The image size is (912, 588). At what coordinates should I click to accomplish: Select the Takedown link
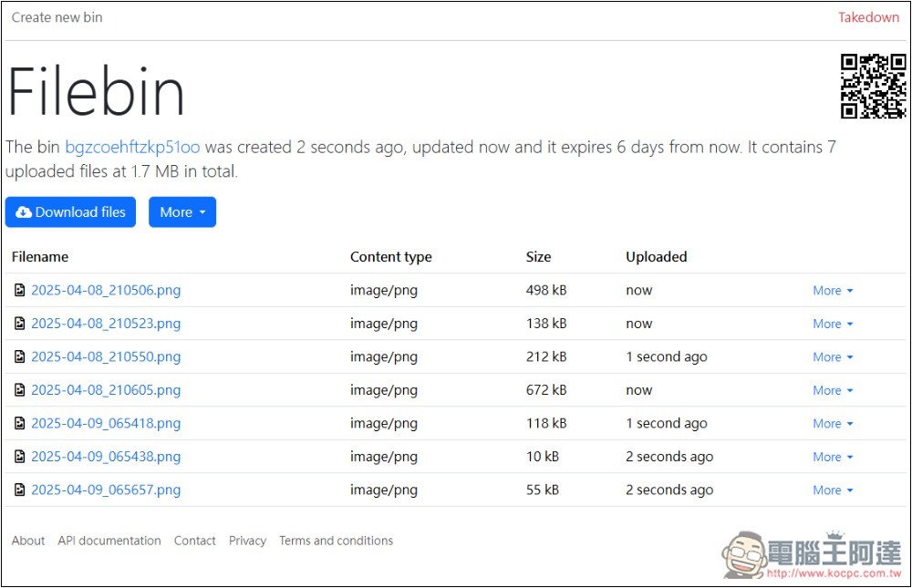[x=868, y=17]
